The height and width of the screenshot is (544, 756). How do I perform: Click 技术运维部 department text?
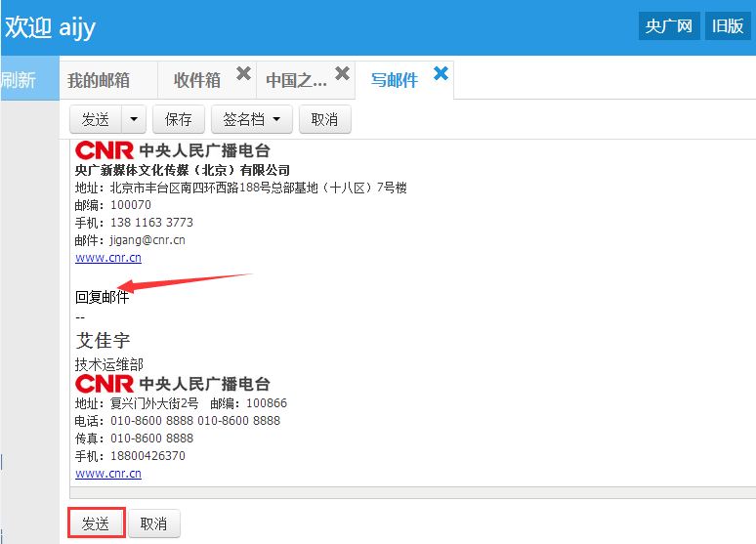[x=109, y=364]
